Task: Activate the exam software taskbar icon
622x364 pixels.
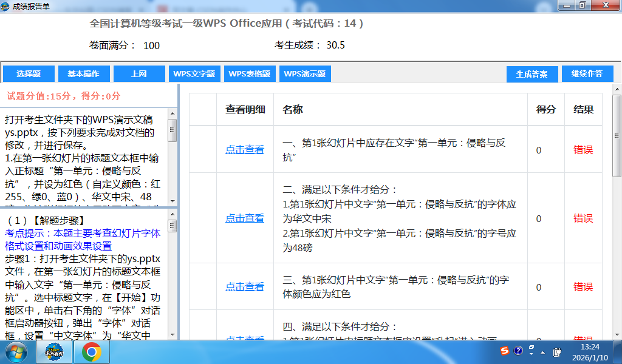Action: 54,352
